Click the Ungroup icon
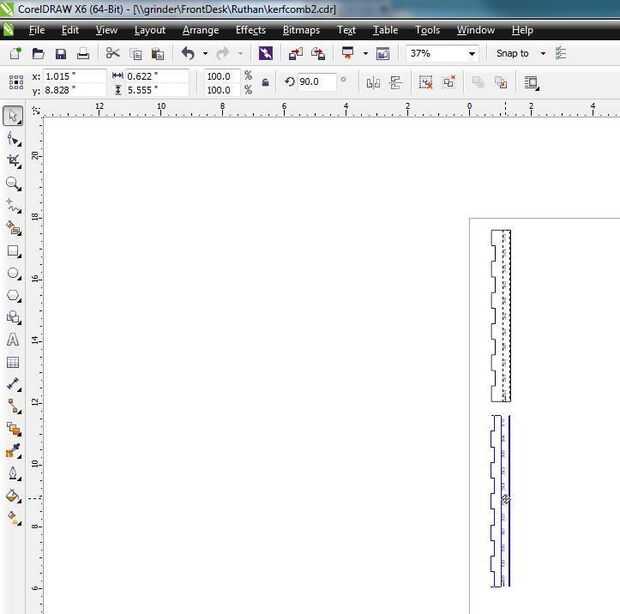This screenshot has width=620, height=614. pos(426,82)
